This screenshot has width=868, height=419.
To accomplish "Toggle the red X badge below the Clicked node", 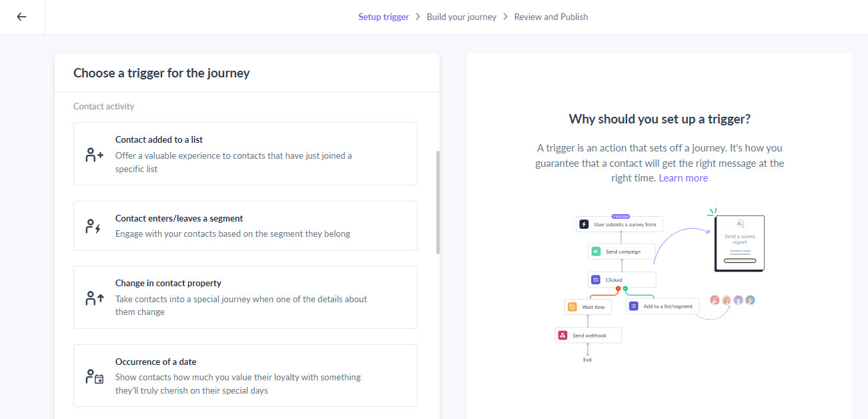I will (x=618, y=288).
